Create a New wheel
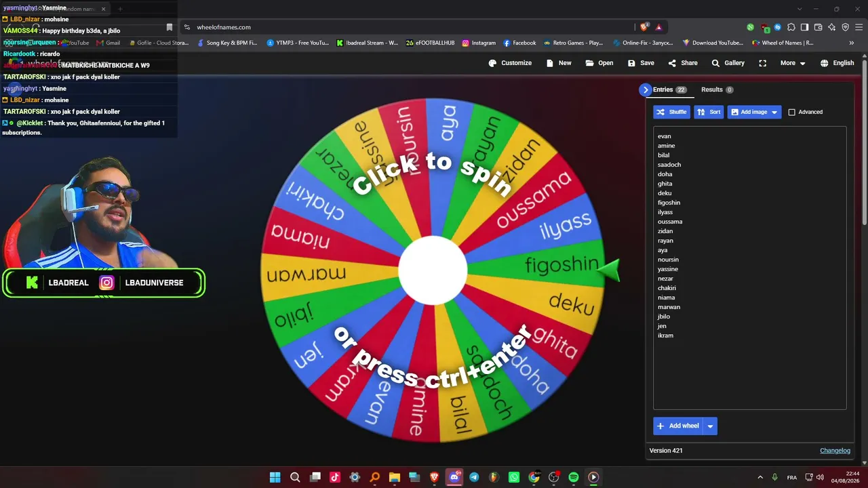Image resolution: width=868 pixels, height=488 pixels. pyautogui.click(x=559, y=63)
